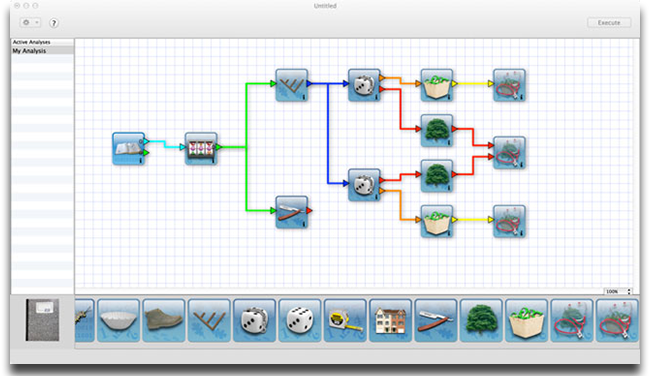Click the branching-lines node on the canvas
Viewport: 650px width, 376px height.
pos(291,85)
